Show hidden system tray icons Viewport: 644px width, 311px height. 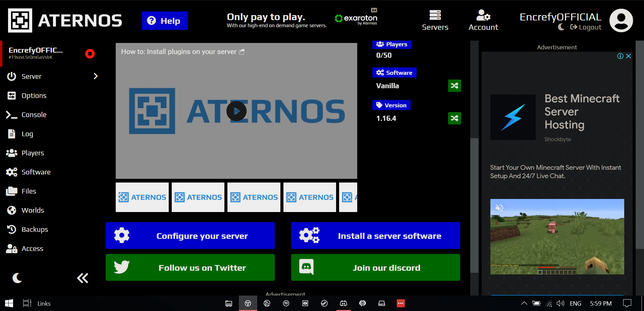click(524, 303)
